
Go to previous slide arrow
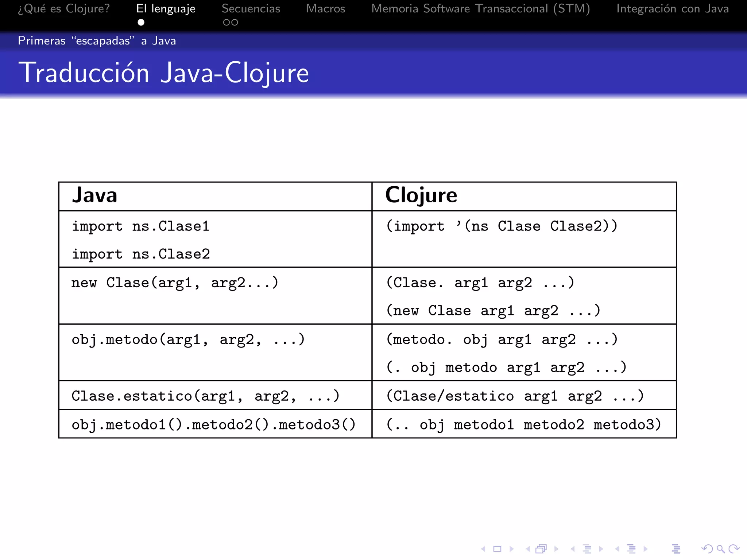[x=483, y=549]
